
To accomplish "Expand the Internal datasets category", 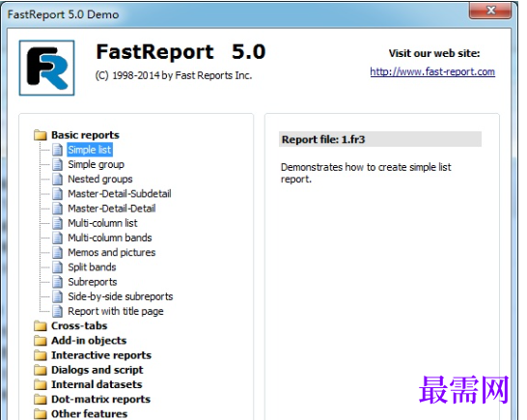I will (x=97, y=384).
